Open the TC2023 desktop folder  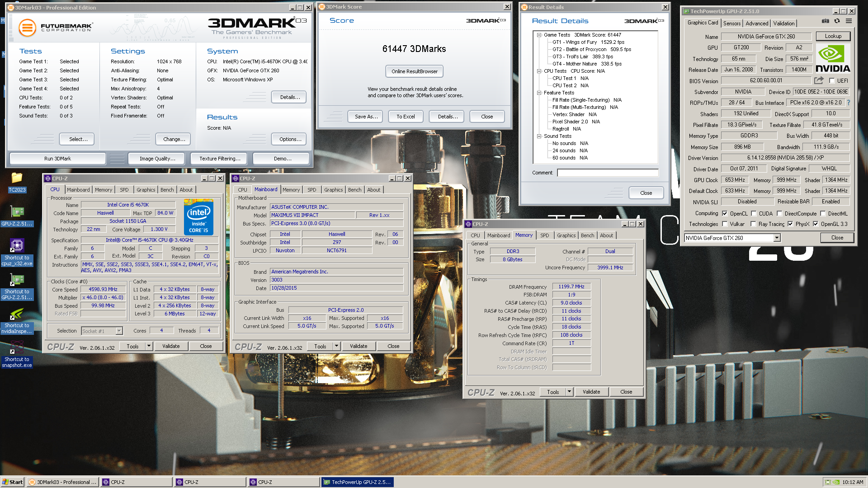pos(17,182)
